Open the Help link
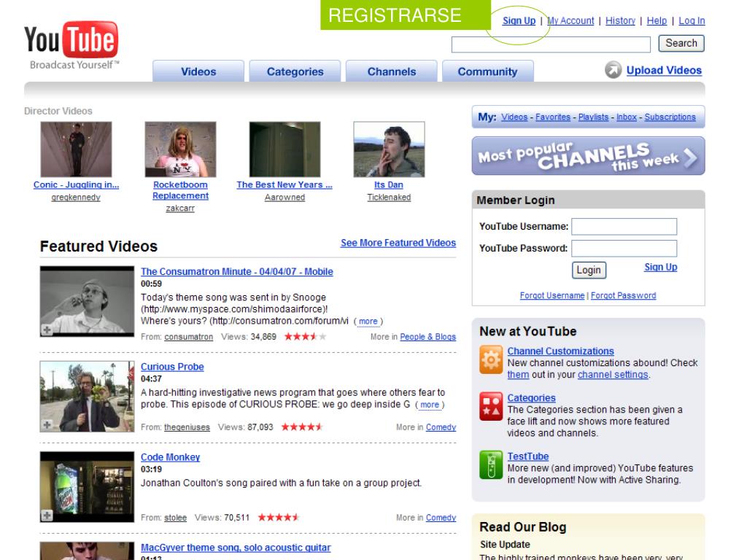Viewport: 747px width, 560px height. pos(657,21)
